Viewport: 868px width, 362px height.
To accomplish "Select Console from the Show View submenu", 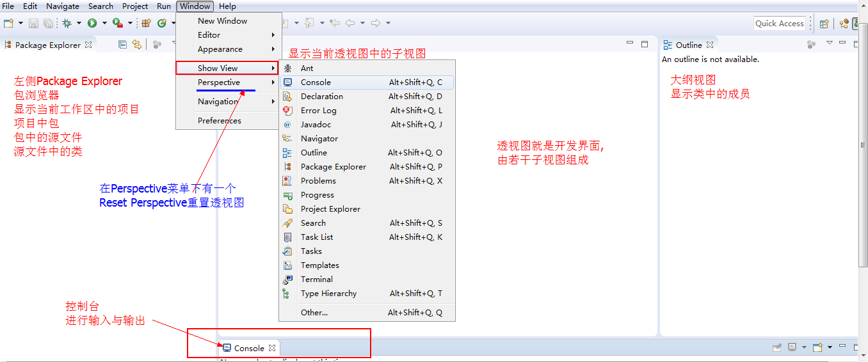I will click(316, 83).
